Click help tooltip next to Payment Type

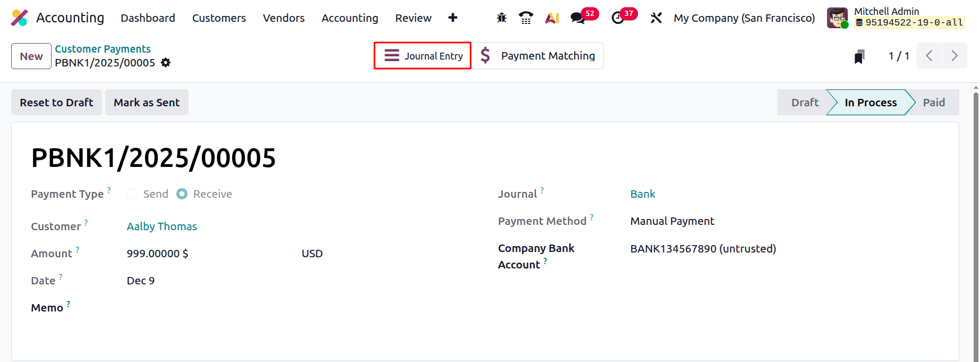click(x=109, y=190)
